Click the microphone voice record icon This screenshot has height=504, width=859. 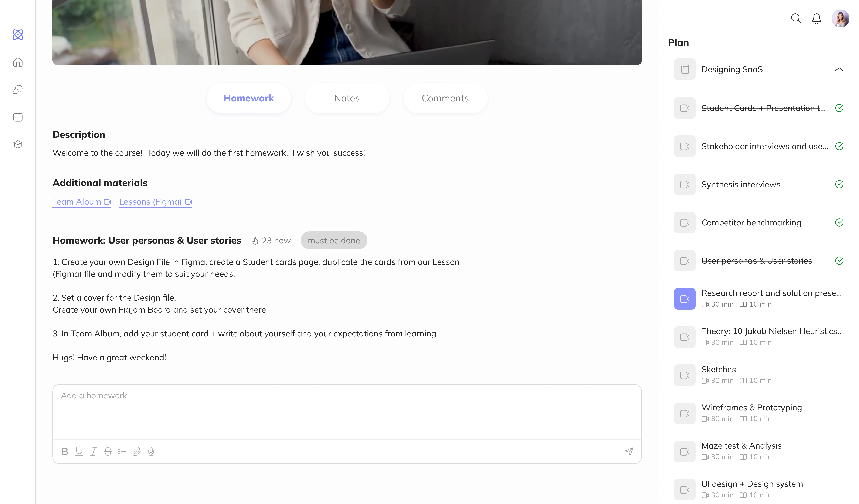pyautogui.click(x=151, y=452)
